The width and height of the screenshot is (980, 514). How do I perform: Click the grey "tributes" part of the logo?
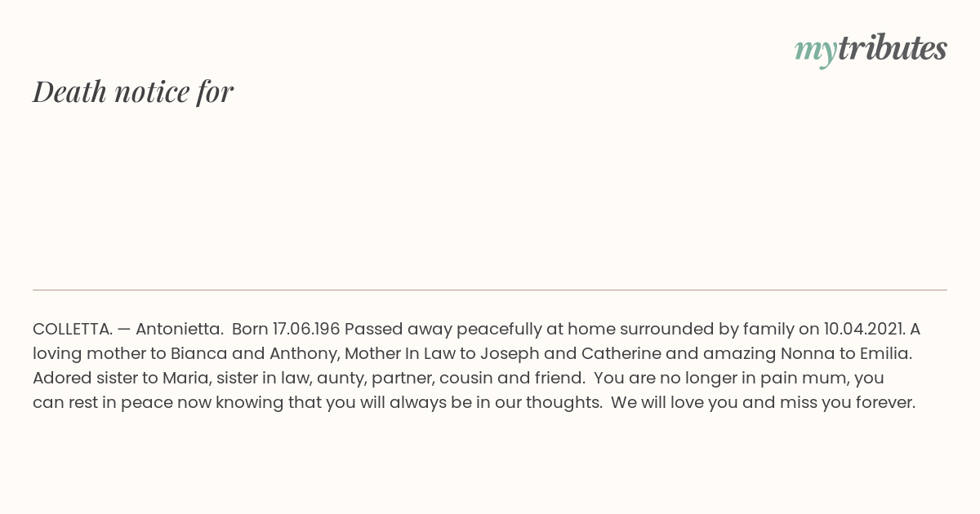click(892, 48)
